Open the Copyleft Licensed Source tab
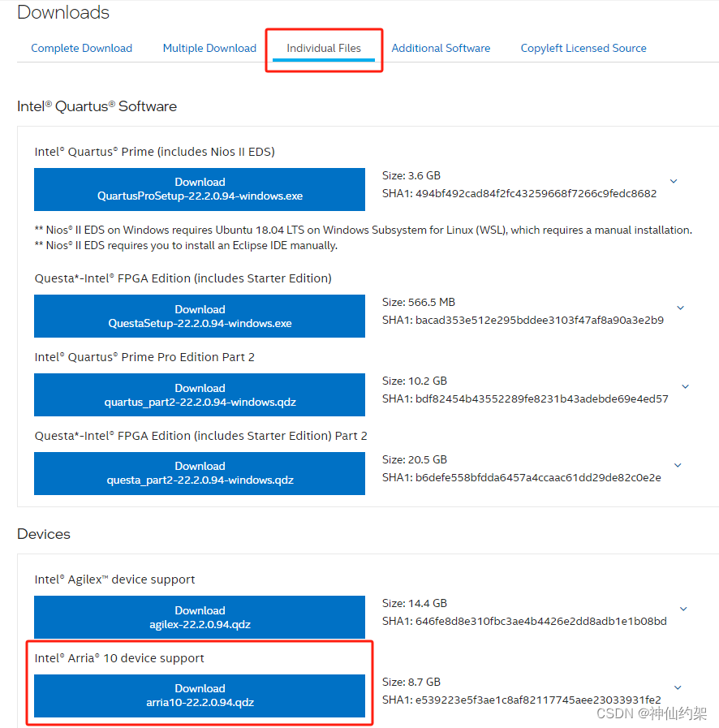Image resolution: width=719 pixels, height=728 pixels. pyautogui.click(x=583, y=48)
